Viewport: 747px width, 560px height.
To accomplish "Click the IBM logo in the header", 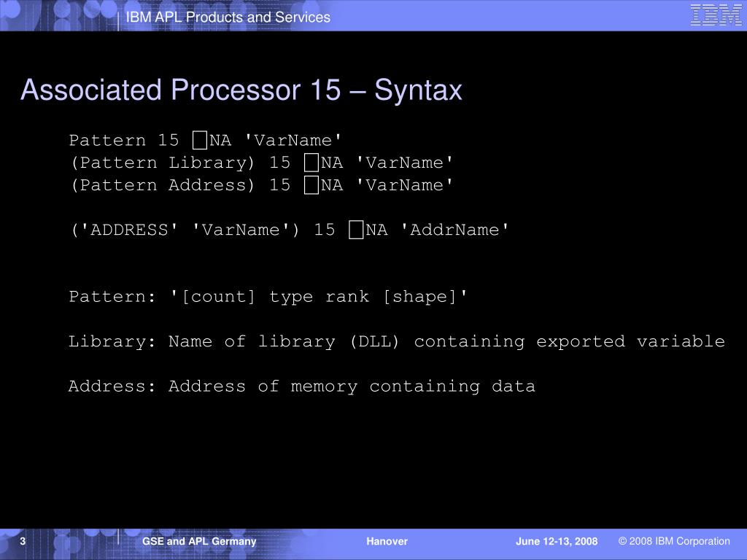I will [x=716, y=15].
